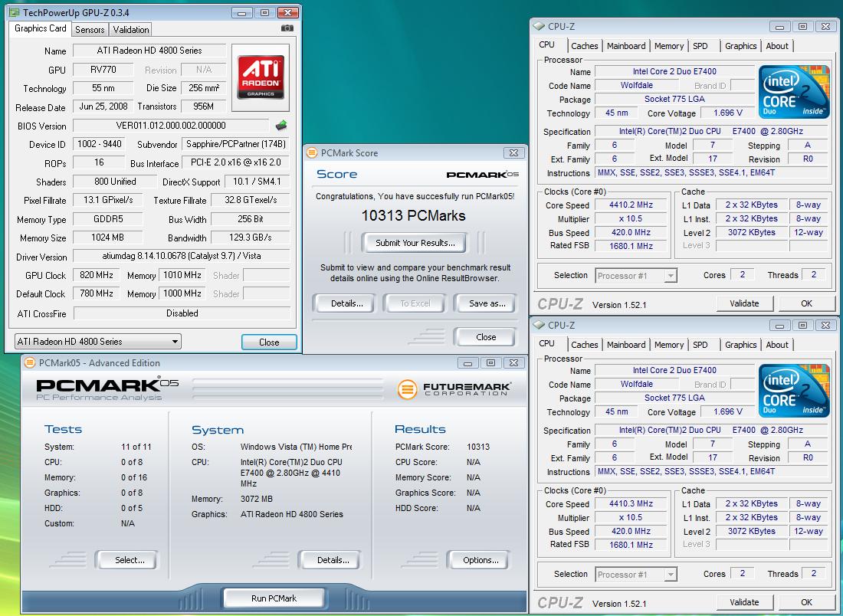Click the GPU Name field in GPU-Z

(149, 51)
